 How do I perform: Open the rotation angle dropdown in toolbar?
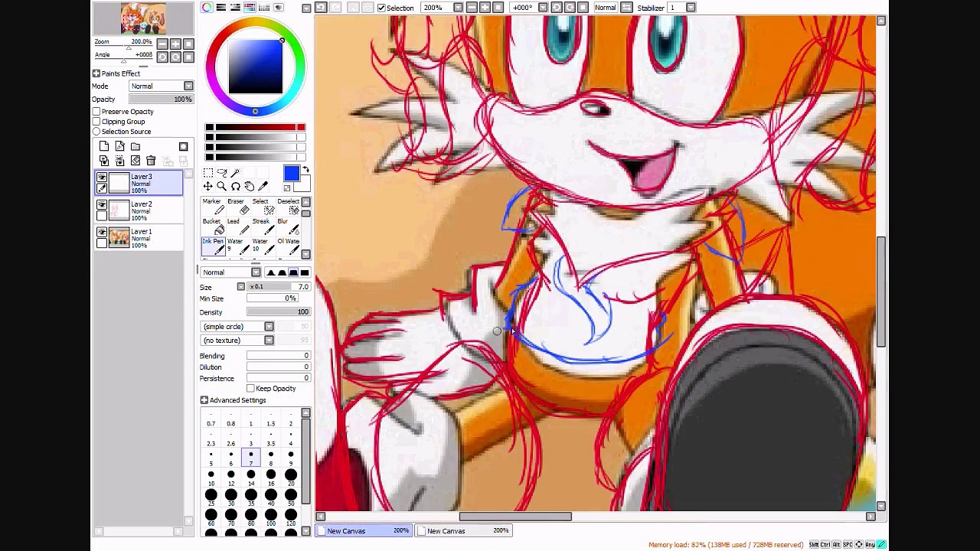tap(543, 8)
